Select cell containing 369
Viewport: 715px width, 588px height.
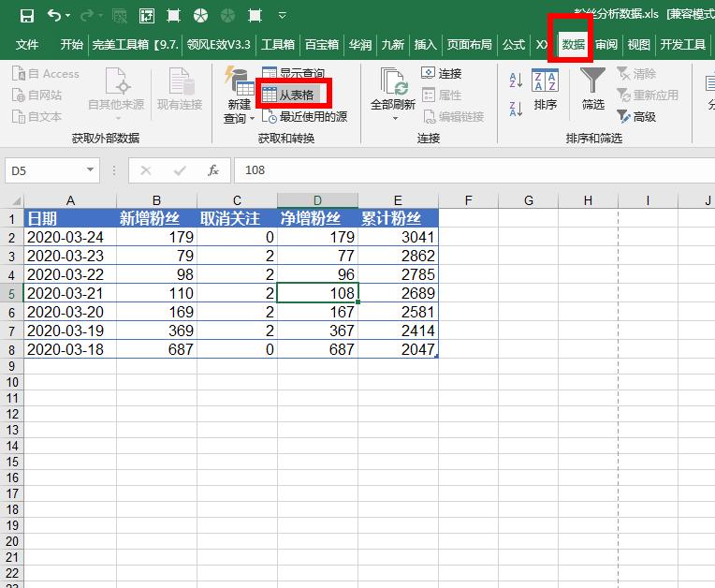pos(156,331)
